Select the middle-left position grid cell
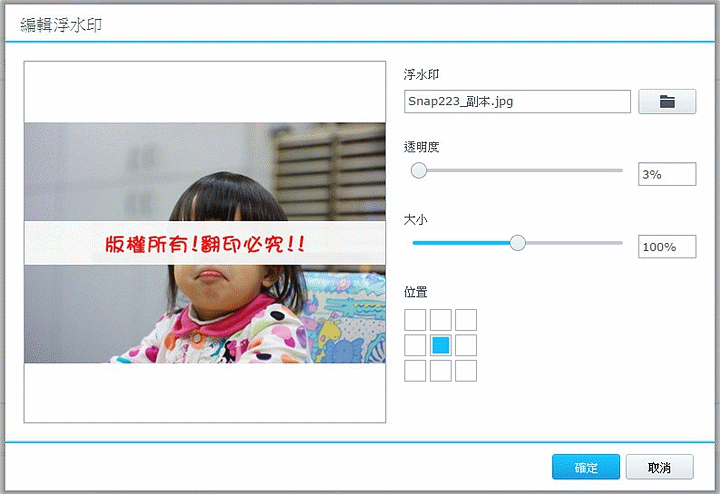720x494 pixels. pos(415,345)
